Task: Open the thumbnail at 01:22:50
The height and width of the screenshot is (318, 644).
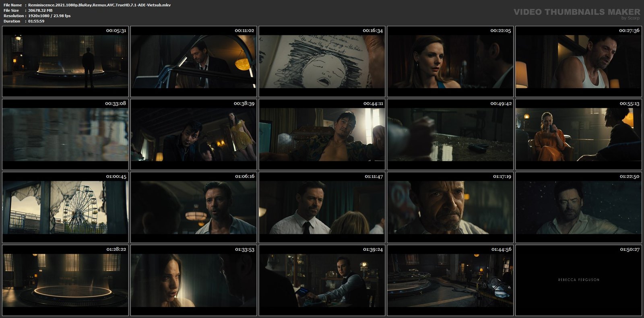Action: (x=579, y=207)
